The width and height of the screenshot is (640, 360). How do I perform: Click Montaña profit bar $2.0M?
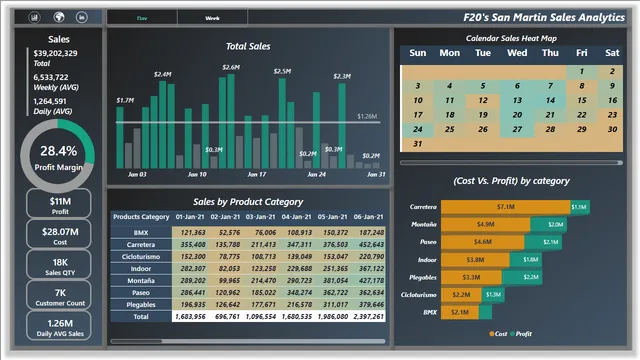point(548,224)
